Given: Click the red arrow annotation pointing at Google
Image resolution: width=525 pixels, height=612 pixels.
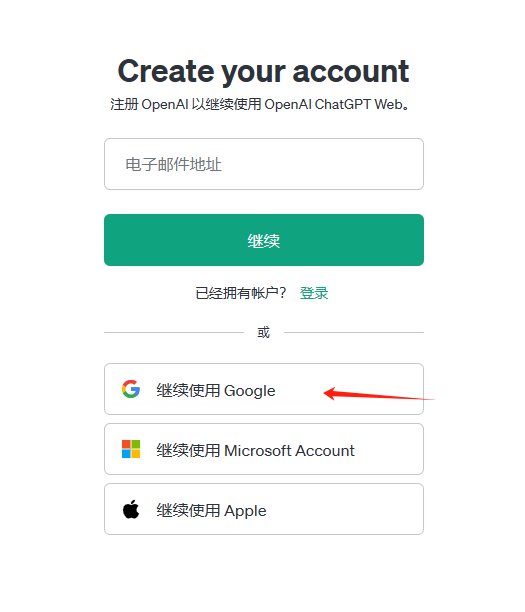Looking at the screenshot, I should tap(379, 394).
